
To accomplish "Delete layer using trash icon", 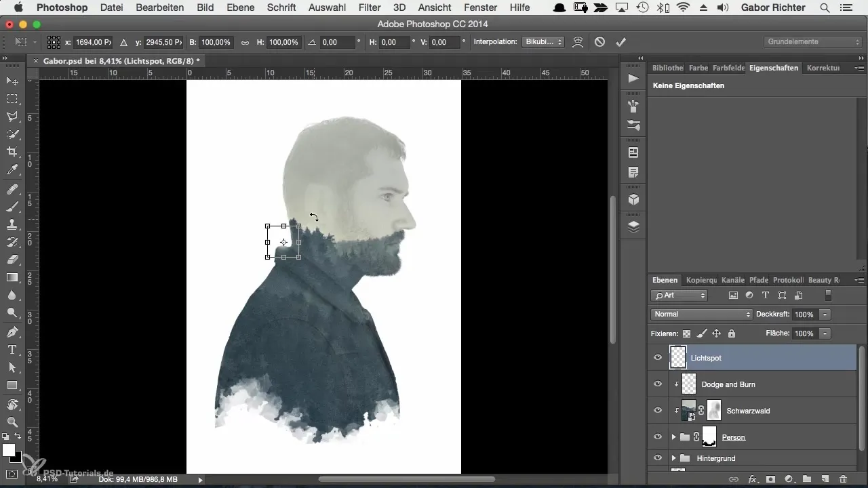I will point(844,479).
